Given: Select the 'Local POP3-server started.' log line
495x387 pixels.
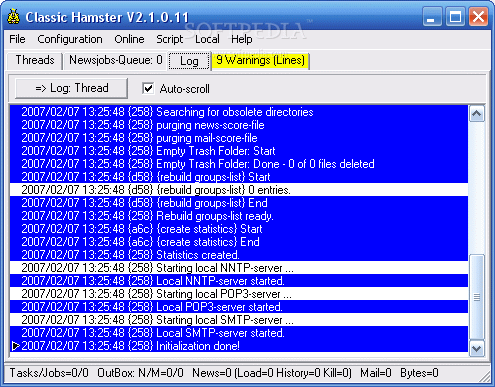Looking at the screenshot, I should pos(239,307).
